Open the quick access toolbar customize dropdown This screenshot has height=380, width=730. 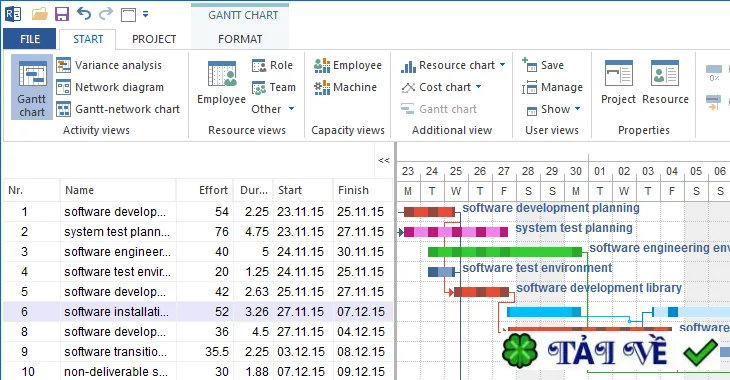145,15
